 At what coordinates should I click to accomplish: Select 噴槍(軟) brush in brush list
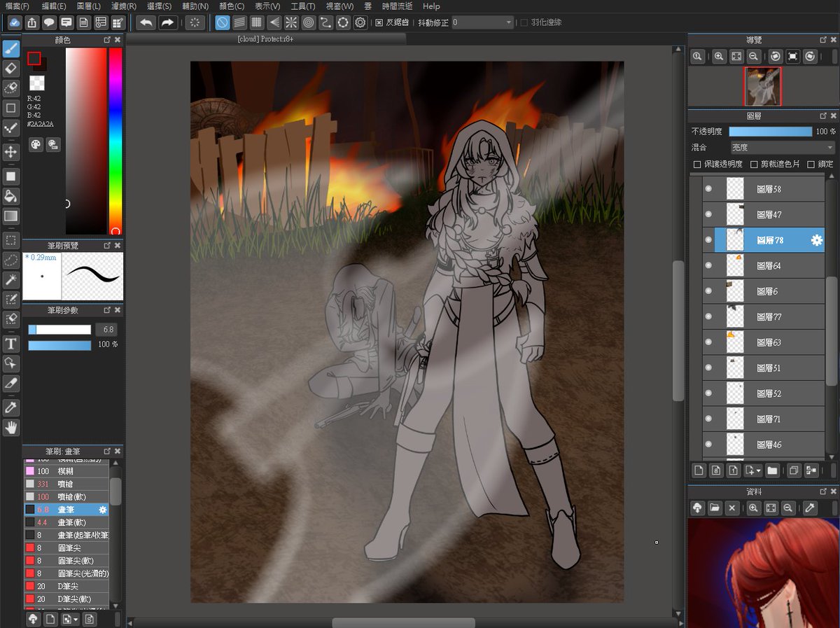(x=66, y=496)
